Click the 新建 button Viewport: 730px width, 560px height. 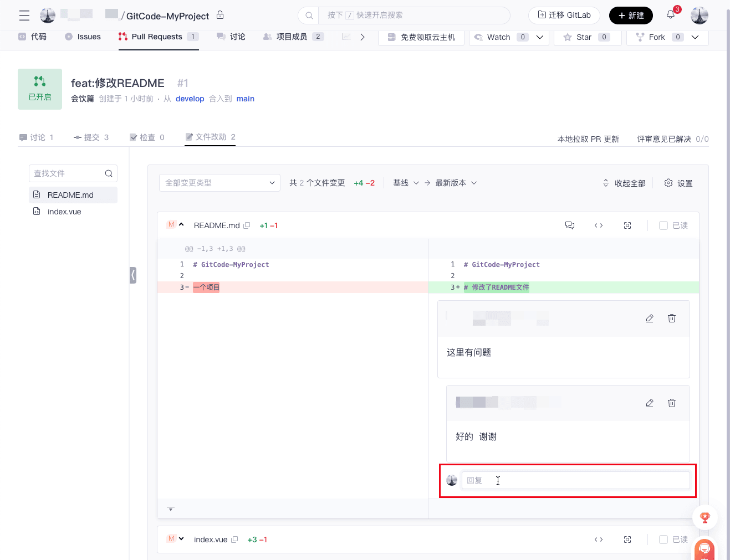point(631,16)
